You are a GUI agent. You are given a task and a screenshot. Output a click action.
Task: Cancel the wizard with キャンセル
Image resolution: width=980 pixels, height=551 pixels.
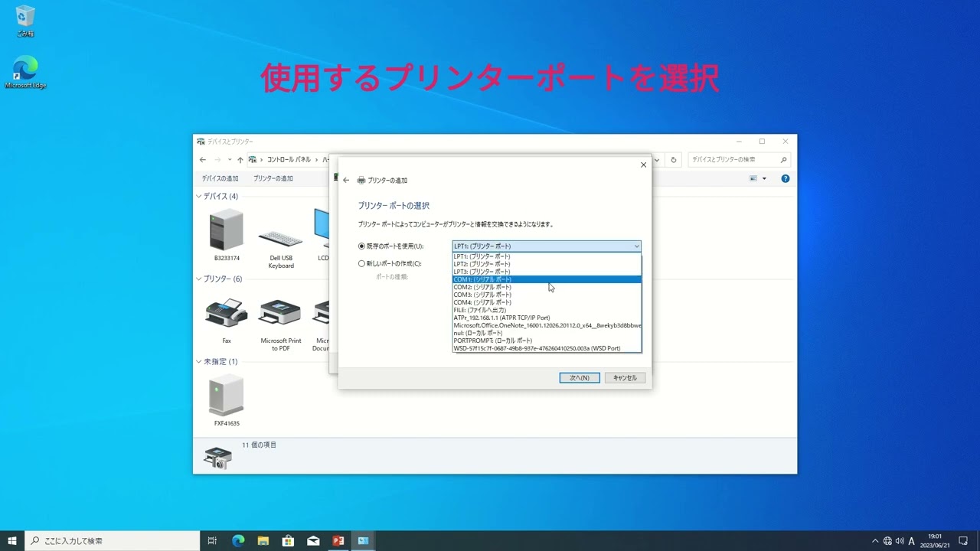[625, 377]
